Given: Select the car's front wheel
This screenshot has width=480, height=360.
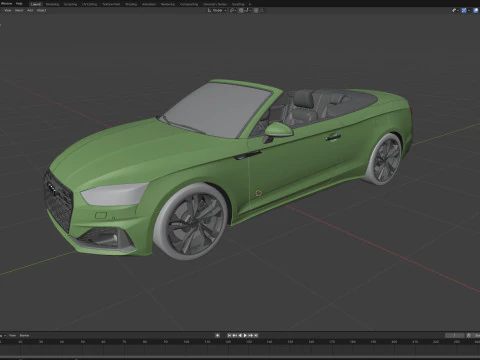Looking at the screenshot, I should click(191, 221).
